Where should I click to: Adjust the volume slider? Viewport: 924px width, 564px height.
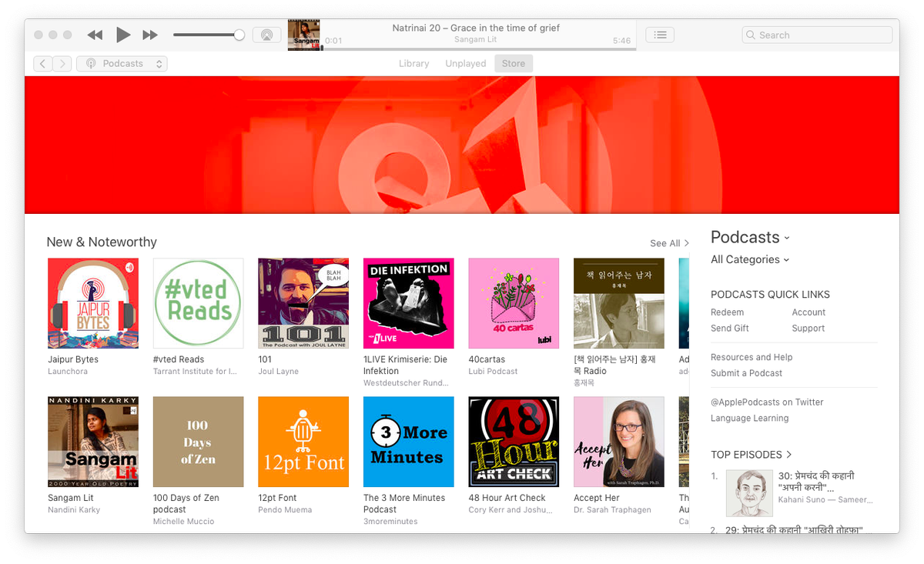[x=208, y=35]
